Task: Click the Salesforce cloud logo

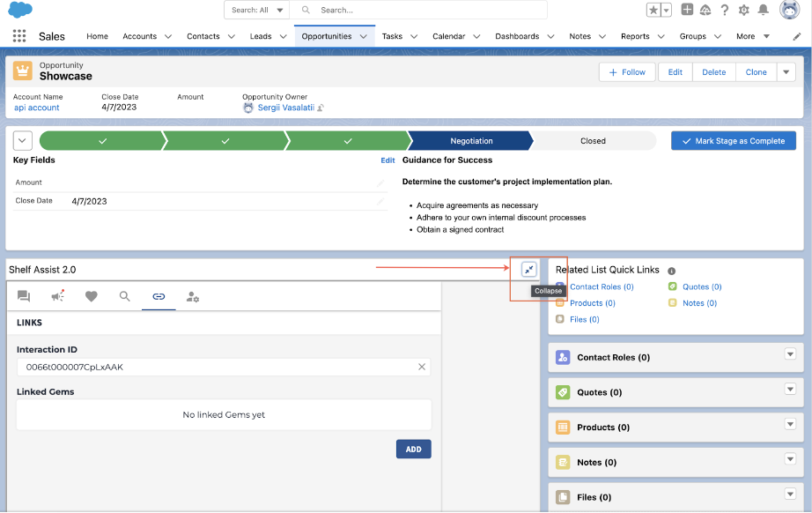Action: click(20, 10)
